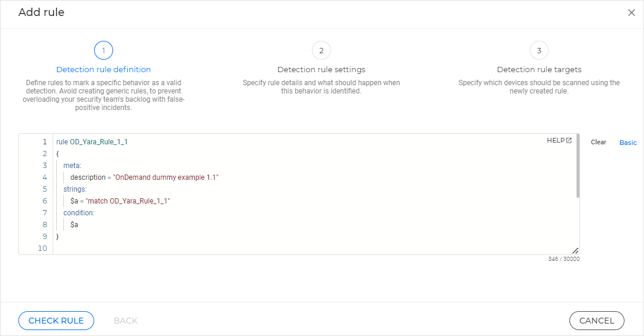Image resolution: width=644 pixels, height=336 pixels.
Task: Click the disabled BACK button
Action: tap(125, 321)
